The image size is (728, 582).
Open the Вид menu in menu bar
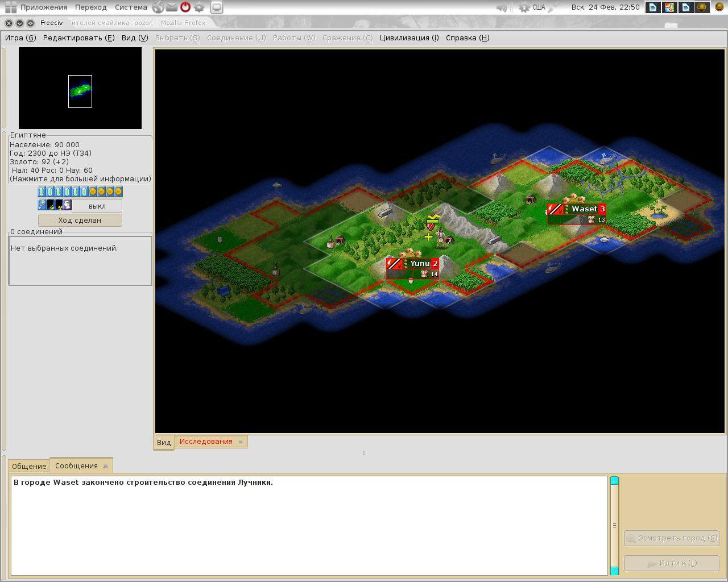click(x=135, y=38)
